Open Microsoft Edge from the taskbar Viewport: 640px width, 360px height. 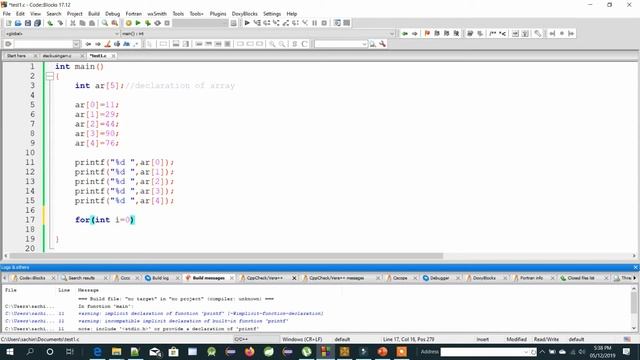[x=97, y=351]
